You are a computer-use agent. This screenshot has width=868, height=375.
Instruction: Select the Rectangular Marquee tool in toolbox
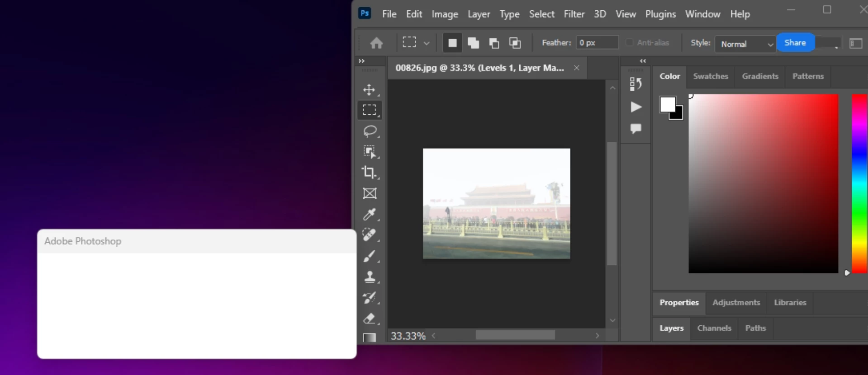(x=370, y=110)
